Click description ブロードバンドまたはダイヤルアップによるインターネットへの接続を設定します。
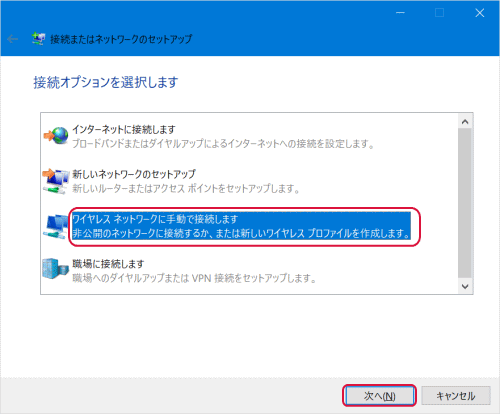This screenshot has width=500, height=414. point(223,144)
